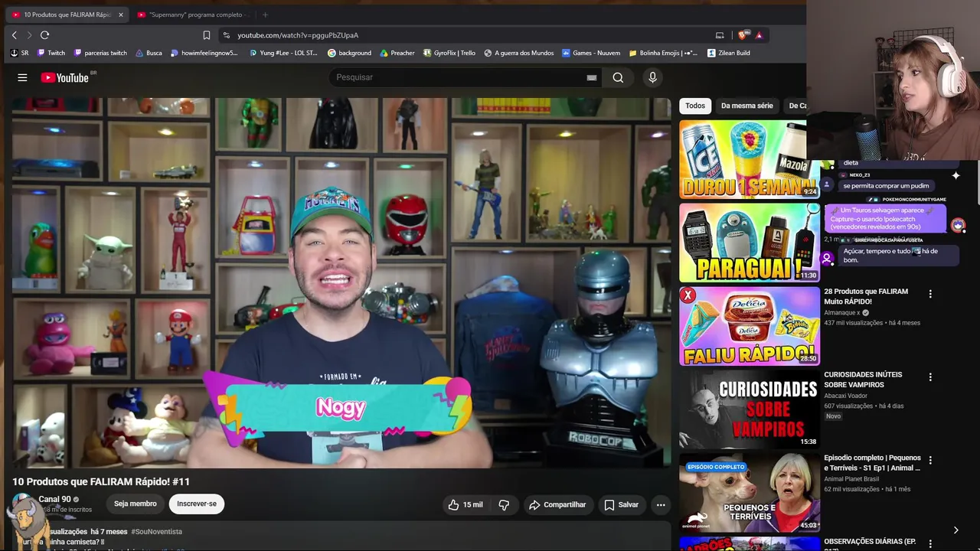Open the on-screen keyboard icon in search box
Image resolution: width=980 pixels, height=551 pixels.
[x=592, y=77]
